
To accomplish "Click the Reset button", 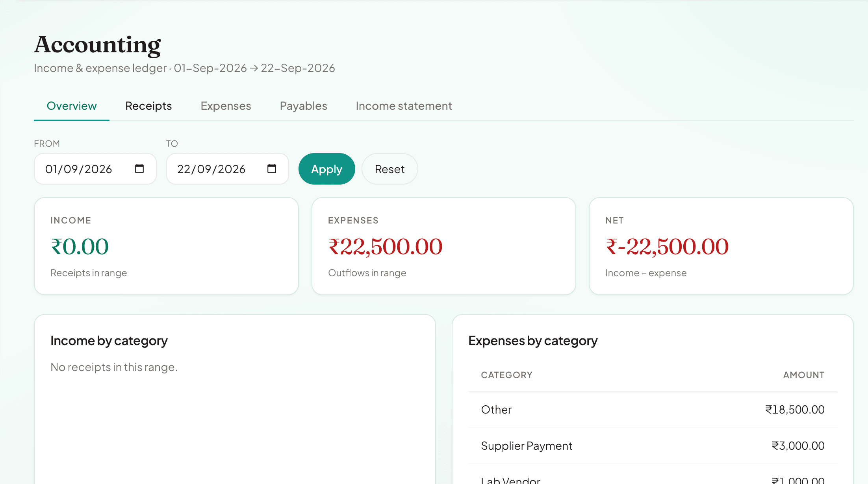I will [389, 169].
